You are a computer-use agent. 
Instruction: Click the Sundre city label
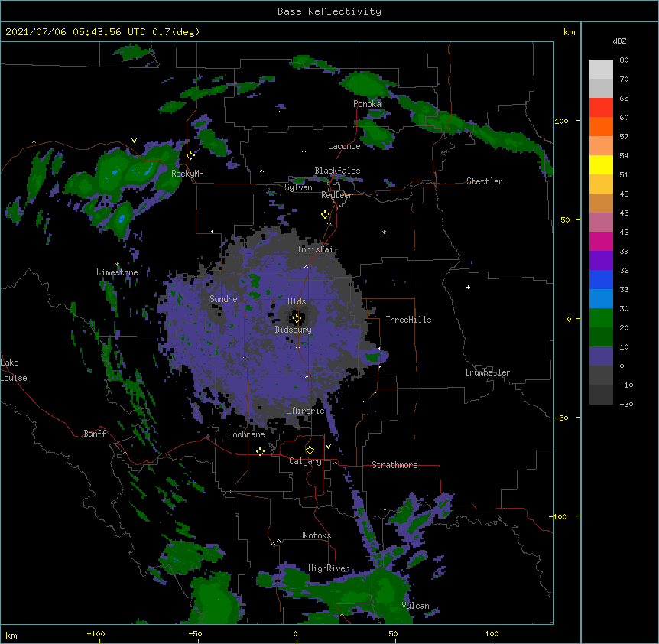223,299
